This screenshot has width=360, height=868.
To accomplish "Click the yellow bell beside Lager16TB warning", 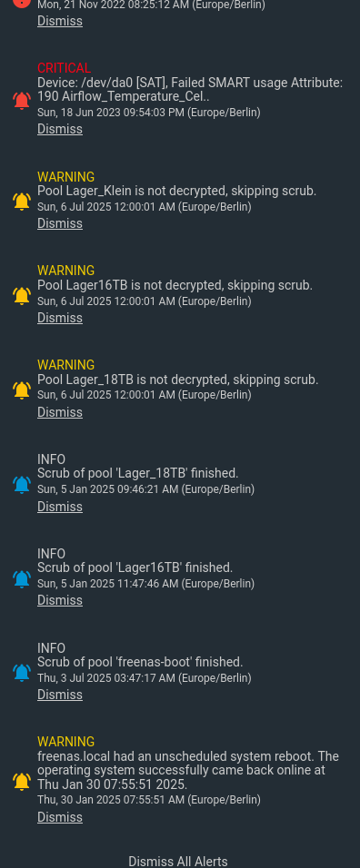I will click(x=22, y=296).
